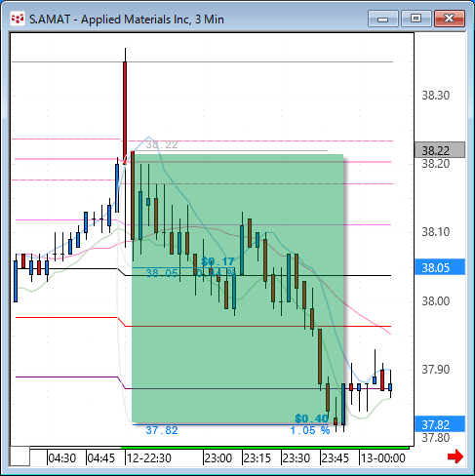This screenshot has height=476, width=475.
Task: Click the 23:00 time axis label
Action: (x=218, y=458)
